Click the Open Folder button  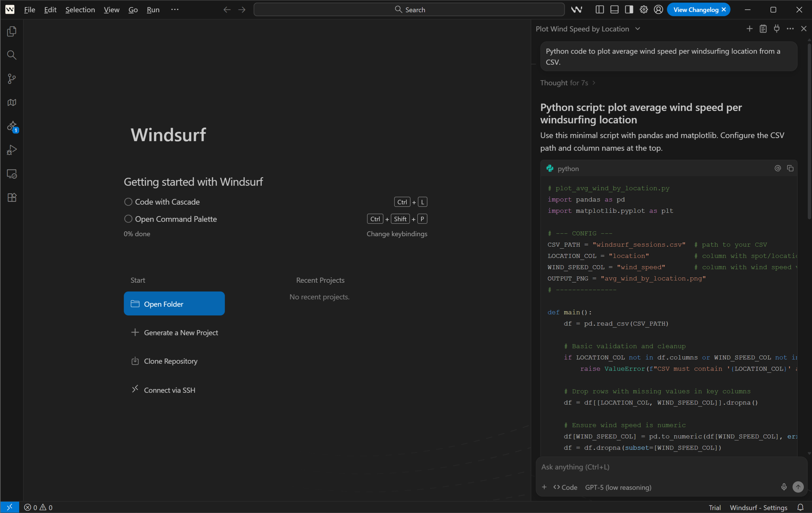pyautogui.click(x=174, y=303)
